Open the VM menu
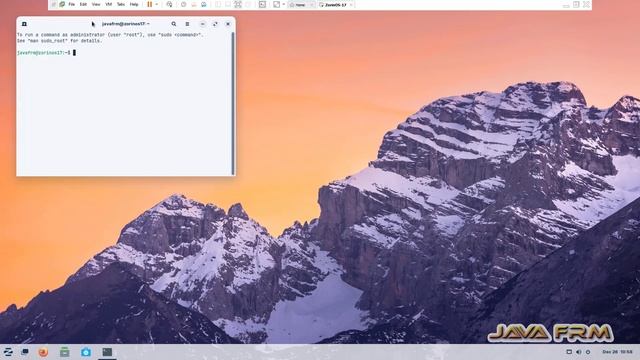This screenshot has height=360, width=640. (x=109, y=4)
